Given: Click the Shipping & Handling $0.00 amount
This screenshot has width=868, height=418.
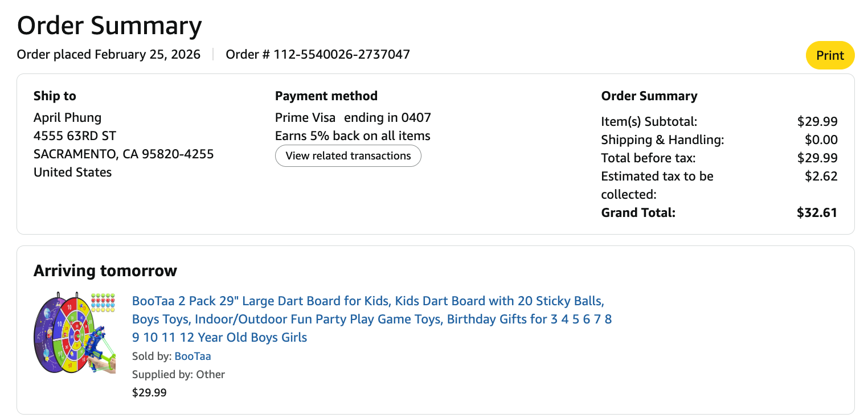Looking at the screenshot, I should [x=821, y=140].
